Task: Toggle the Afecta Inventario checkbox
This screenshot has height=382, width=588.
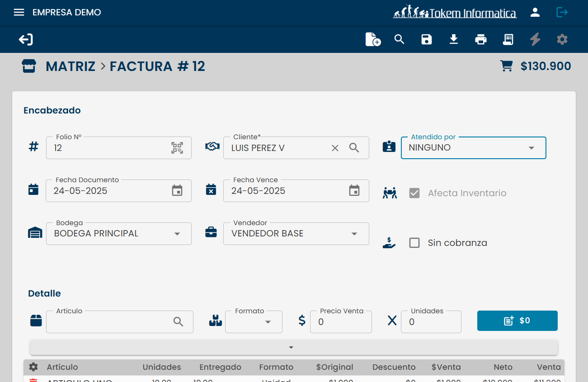Action: 414,193
